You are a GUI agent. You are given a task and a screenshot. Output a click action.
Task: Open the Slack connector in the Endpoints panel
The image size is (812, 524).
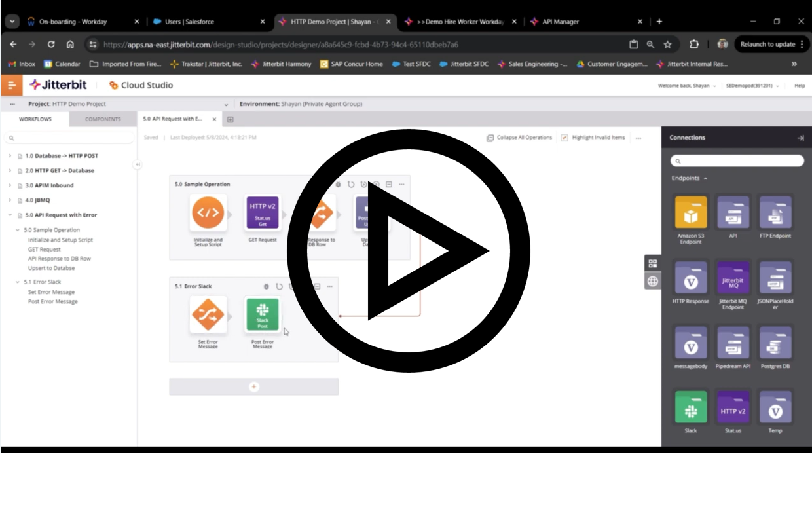[690, 407]
